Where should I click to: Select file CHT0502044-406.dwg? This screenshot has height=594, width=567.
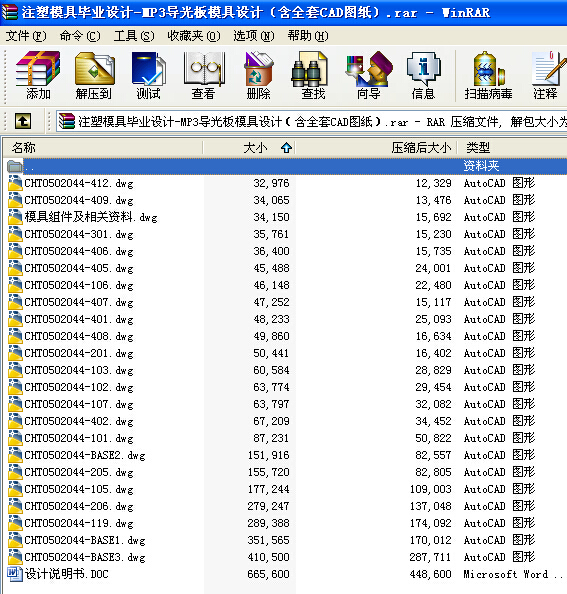pyautogui.click(x=79, y=251)
